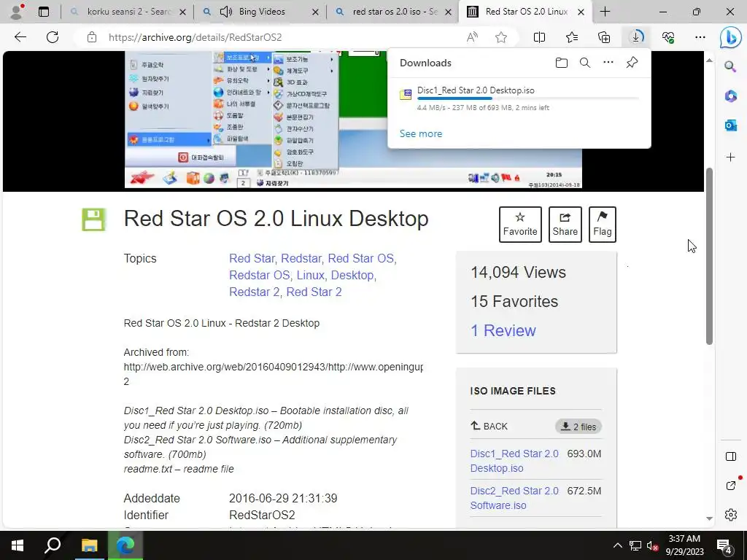Flag this archive item
The height and width of the screenshot is (560, 747).
point(602,225)
